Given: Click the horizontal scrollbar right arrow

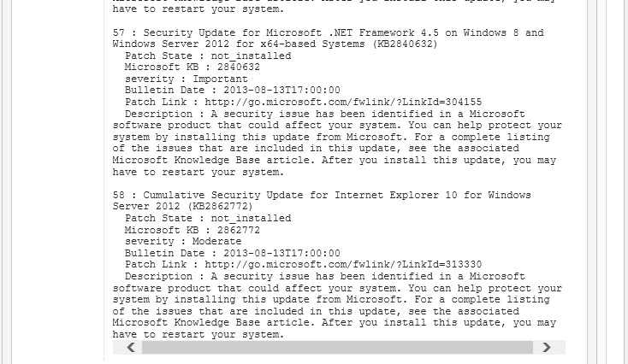Looking at the screenshot, I should pos(548,348).
